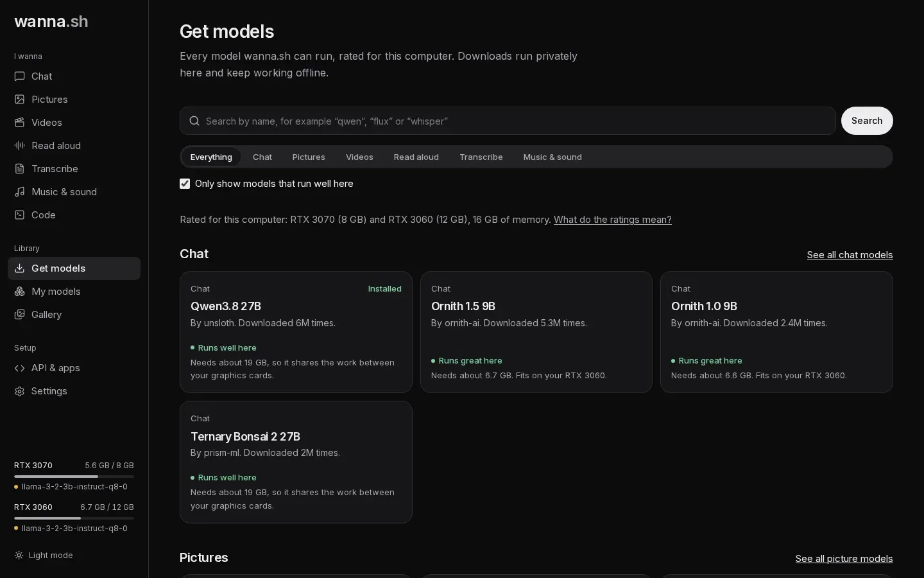Click the 5.6 GB / 8 GB usage text
Viewport: 924px width, 578px height.
click(x=109, y=466)
